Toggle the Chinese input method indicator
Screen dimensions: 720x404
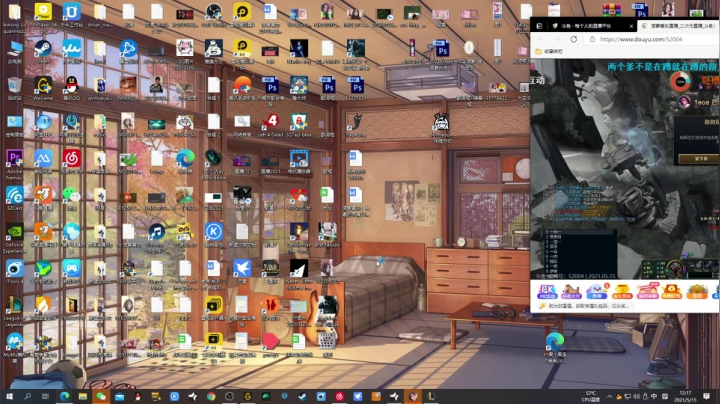654,396
